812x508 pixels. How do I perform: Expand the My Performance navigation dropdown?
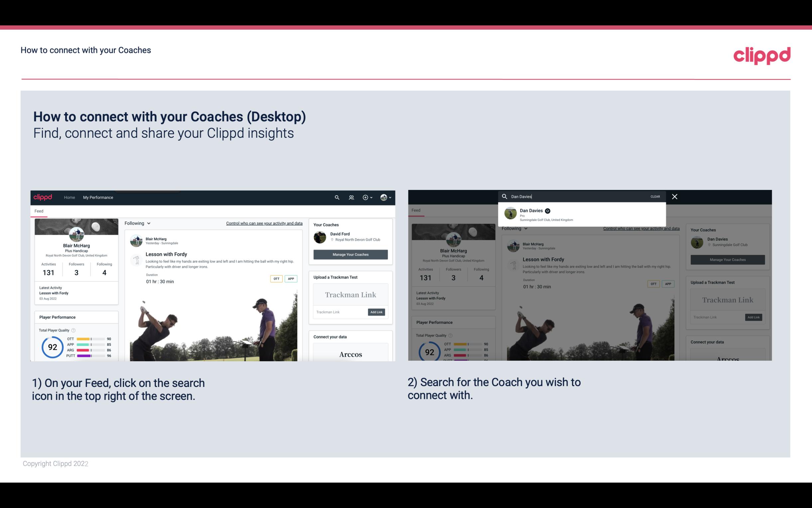tap(98, 197)
